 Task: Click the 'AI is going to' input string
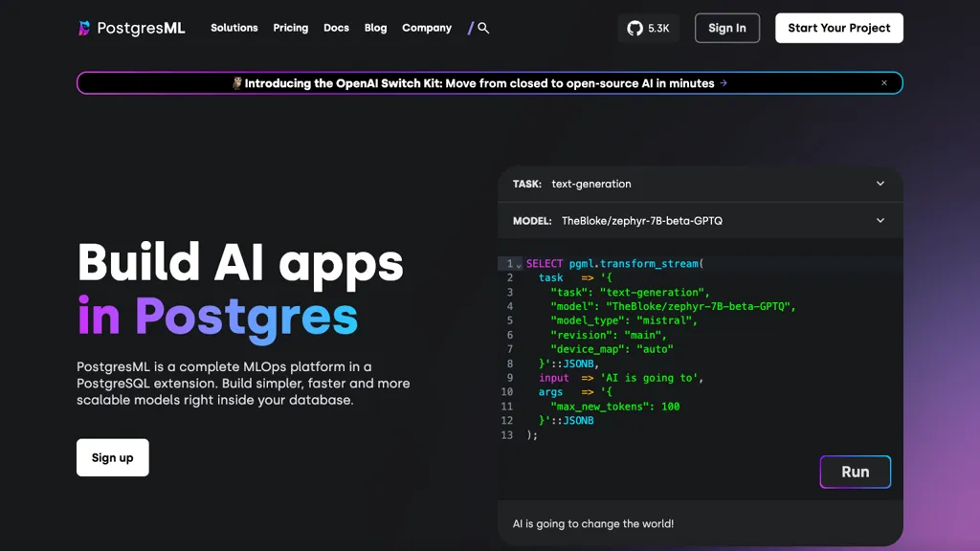pyautogui.click(x=651, y=378)
